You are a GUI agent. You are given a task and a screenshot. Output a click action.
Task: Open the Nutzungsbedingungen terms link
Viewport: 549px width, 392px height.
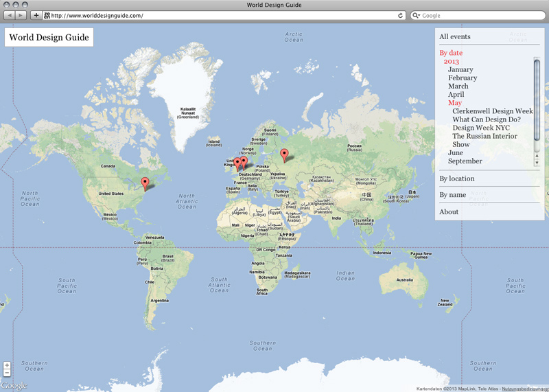click(525, 389)
